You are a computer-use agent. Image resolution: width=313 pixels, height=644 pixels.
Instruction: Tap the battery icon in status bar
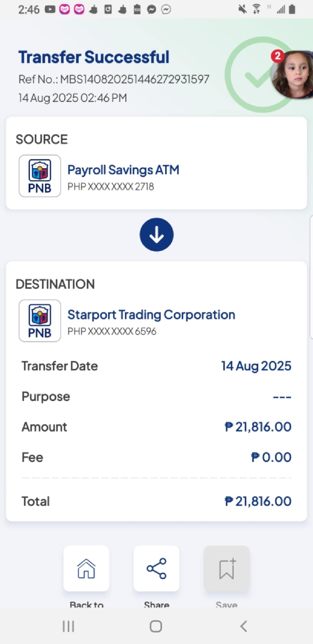click(293, 9)
